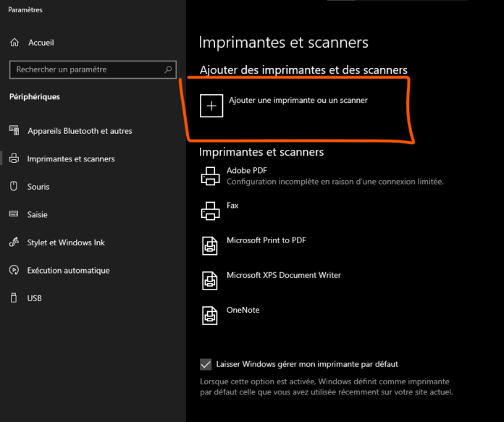Click the Accueil home icon

14,43
